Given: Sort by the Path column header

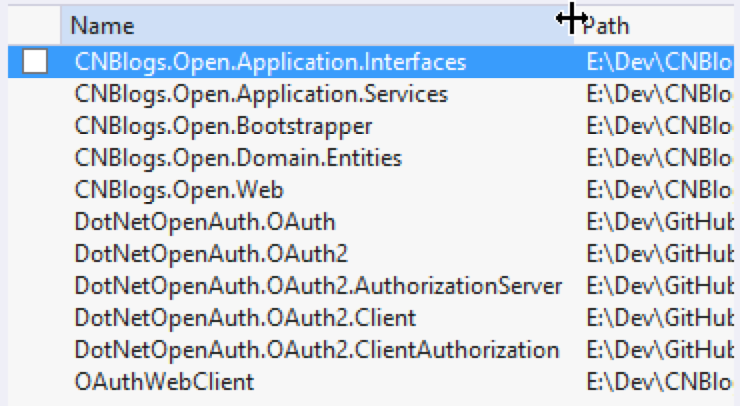Looking at the screenshot, I should pyautogui.click(x=654, y=25).
